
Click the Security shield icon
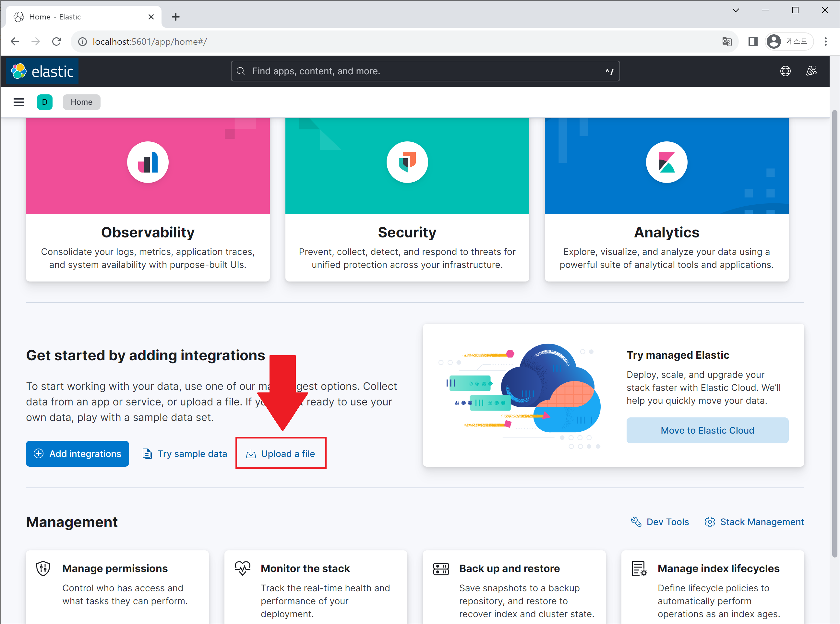(407, 162)
